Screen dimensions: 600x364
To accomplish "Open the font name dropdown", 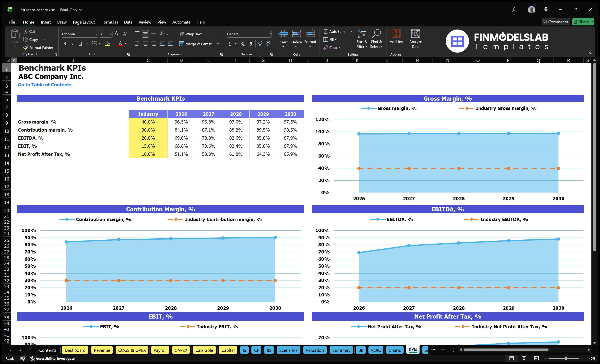I will (x=97, y=34).
